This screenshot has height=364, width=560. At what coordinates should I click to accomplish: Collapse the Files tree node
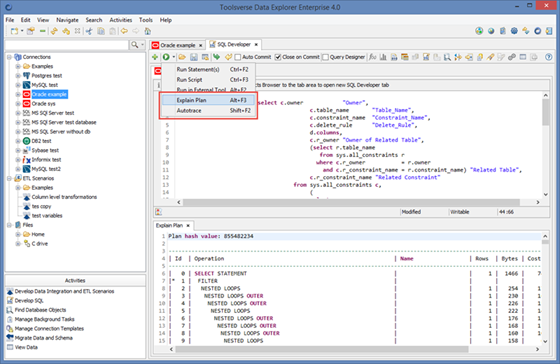tap(9, 225)
